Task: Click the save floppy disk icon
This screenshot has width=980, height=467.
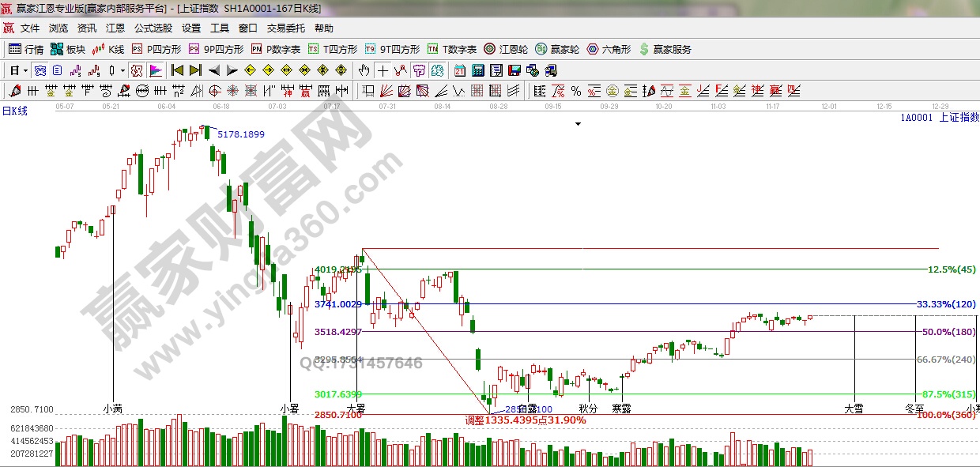Action: pos(514,70)
